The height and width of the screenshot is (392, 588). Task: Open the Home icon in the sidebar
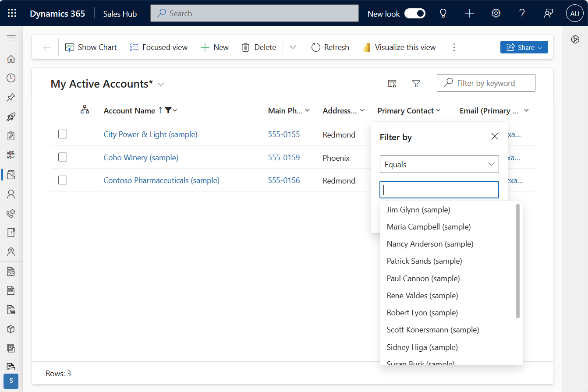[11, 59]
